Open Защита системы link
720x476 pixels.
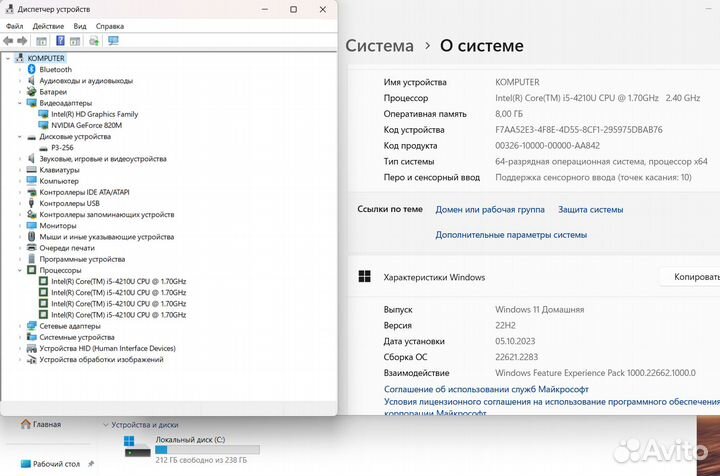point(591,209)
